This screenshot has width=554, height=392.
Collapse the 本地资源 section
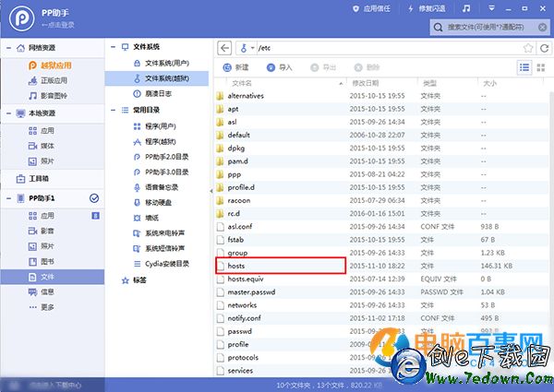click(x=8, y=113)
